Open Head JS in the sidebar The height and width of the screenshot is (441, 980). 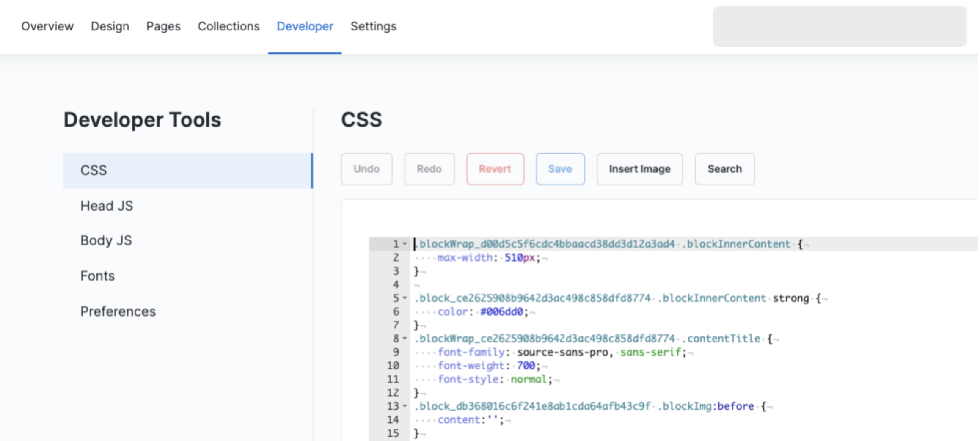pyautogui.click(x=107, y=206)
